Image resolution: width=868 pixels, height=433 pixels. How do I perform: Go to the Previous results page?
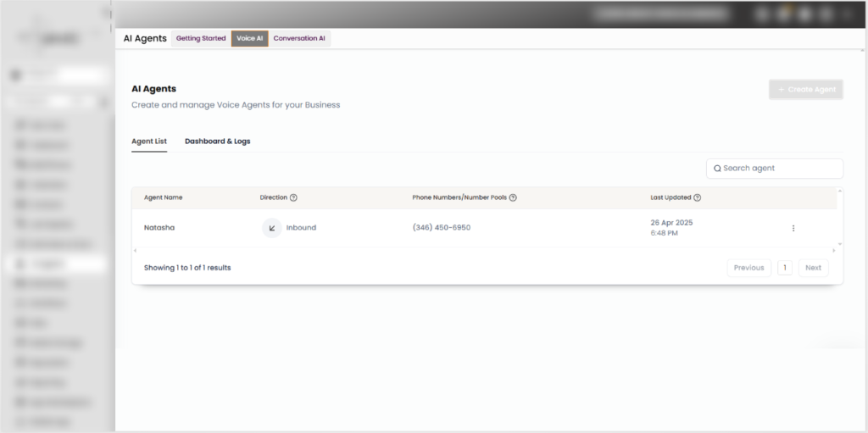(749, 268)
